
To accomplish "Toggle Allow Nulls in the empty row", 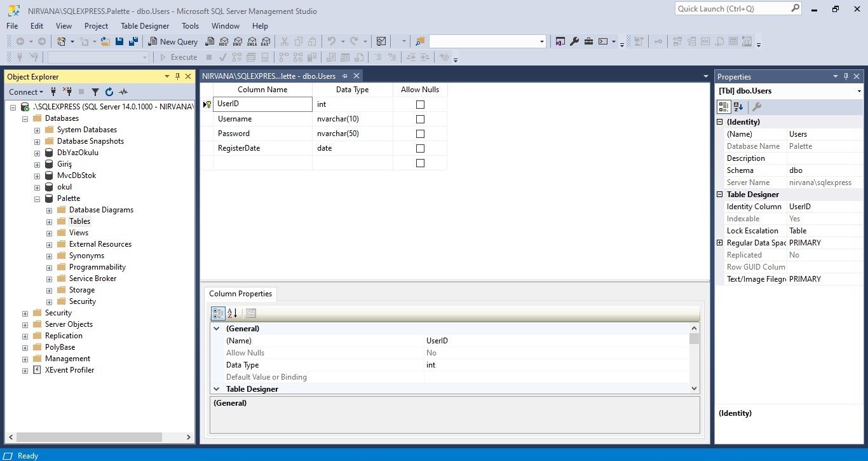I will pos(420,163).
